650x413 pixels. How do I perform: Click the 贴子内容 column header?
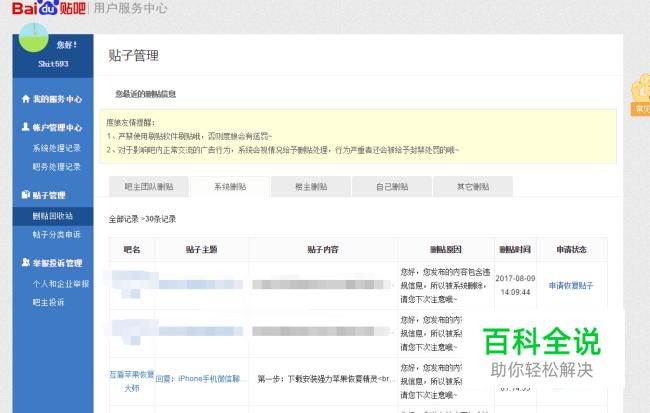coord(323,249)
